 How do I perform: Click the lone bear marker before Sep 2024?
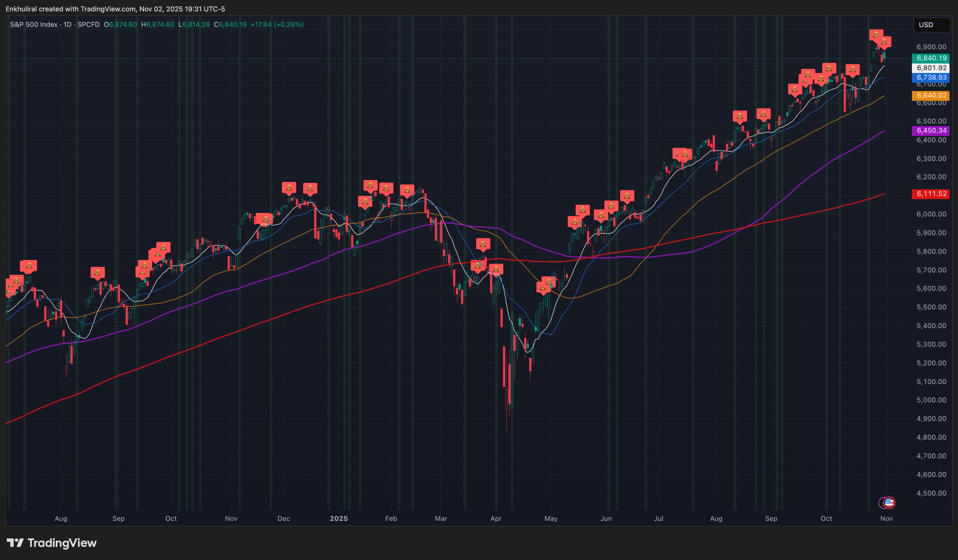(97, 272)
